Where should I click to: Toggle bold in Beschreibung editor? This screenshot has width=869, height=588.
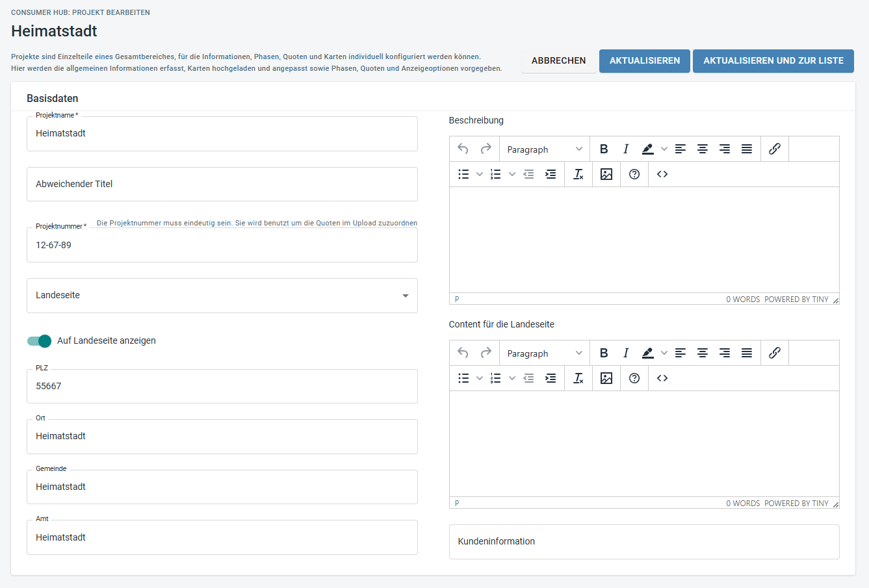coord(604,149)
